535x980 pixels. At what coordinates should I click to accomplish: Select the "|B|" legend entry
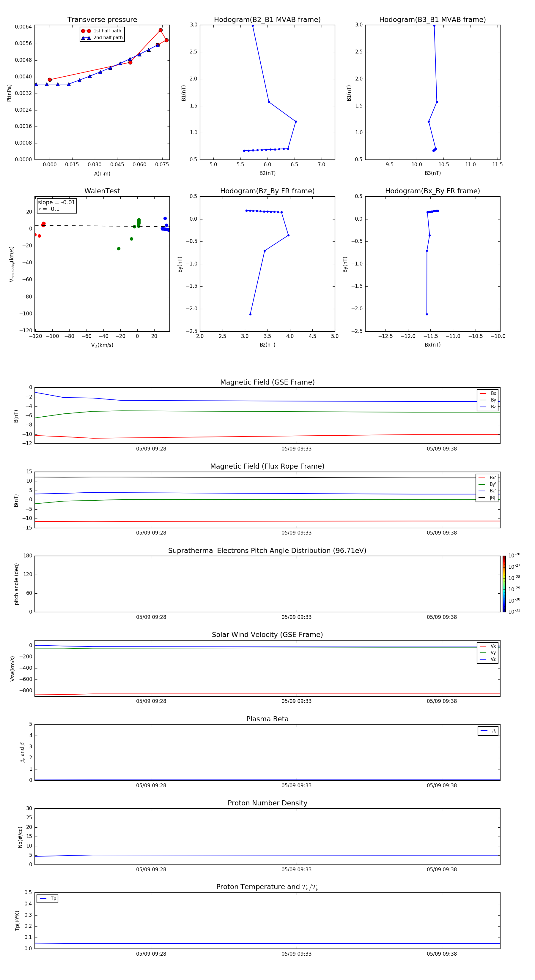(x=487, y=498)
